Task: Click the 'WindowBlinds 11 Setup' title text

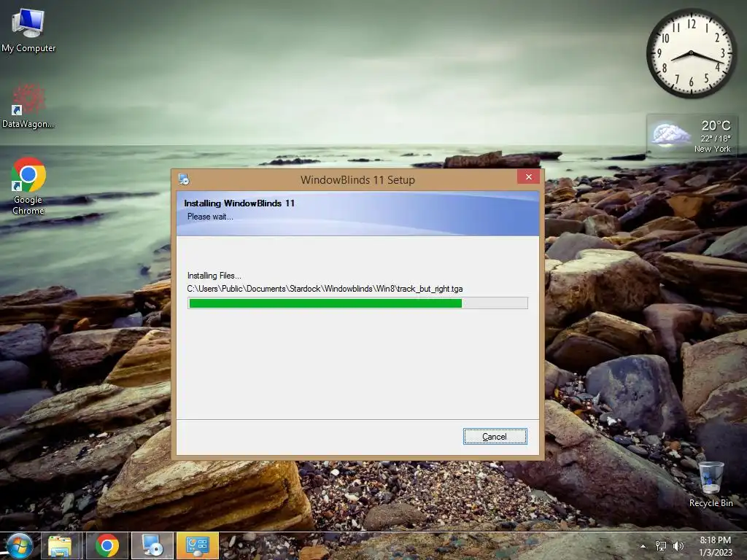Action: point(357,180)
